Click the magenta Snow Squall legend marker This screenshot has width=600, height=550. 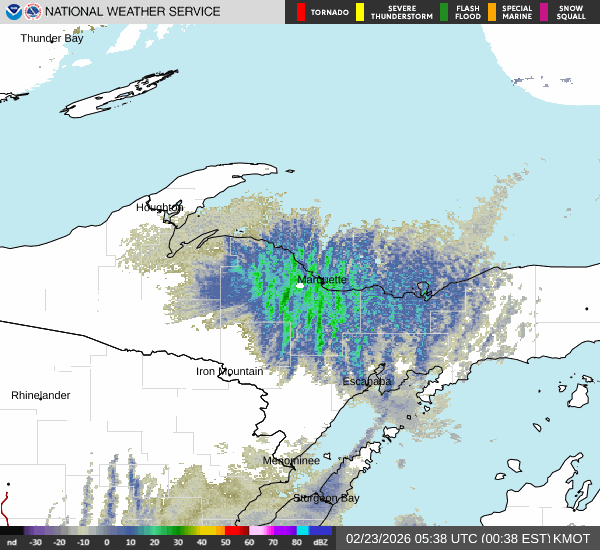click(x=544, y=12)
